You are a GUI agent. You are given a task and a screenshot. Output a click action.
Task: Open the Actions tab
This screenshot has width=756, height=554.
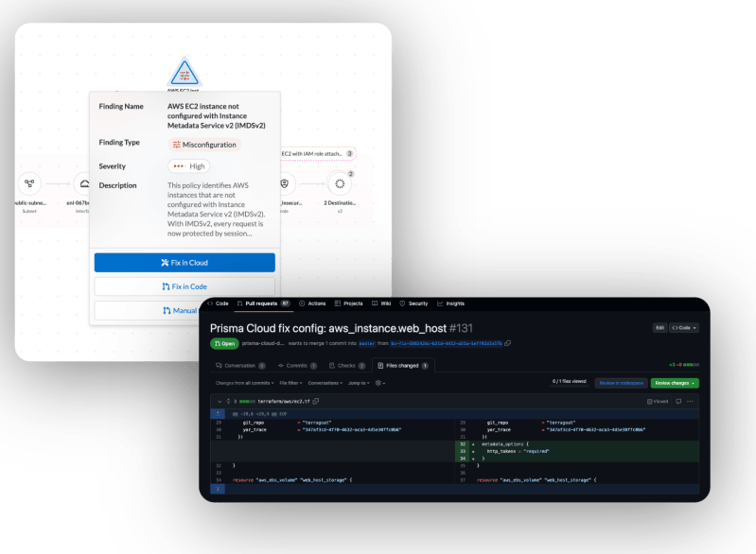312,303
